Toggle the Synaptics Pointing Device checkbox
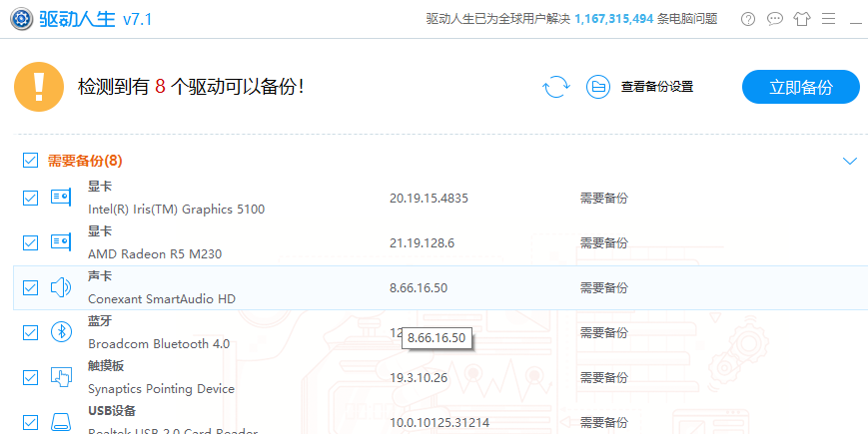 coord(30,377)
